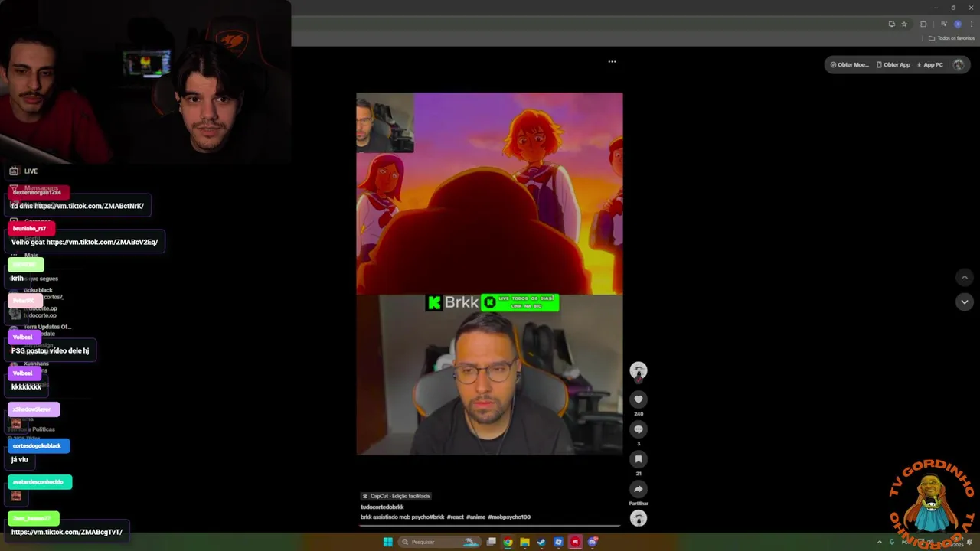Screen dimensions: 980x551
Task: Click the microphone tray icon
Action: click(892, 542)
